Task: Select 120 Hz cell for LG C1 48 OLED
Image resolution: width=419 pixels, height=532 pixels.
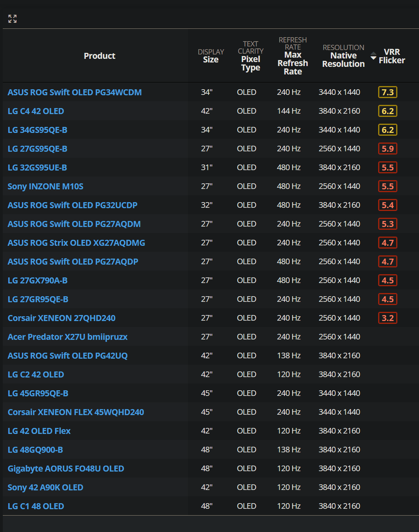Action: (289, 506)
